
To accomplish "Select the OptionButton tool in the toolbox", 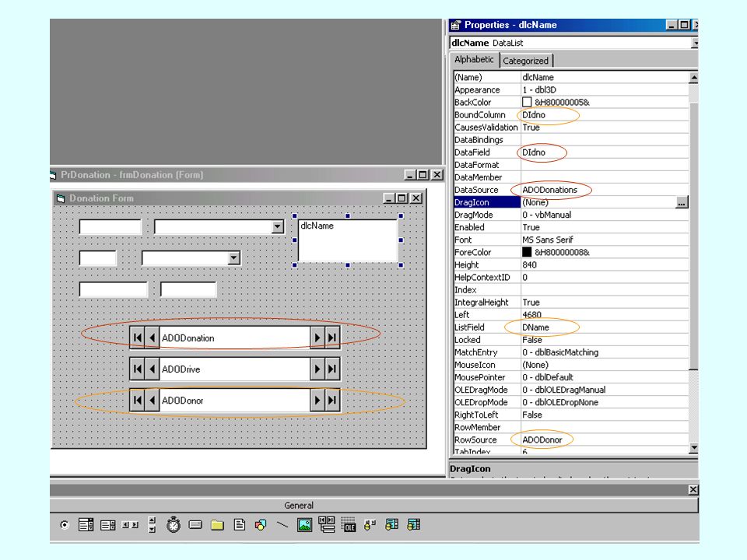I will (65, 525).
